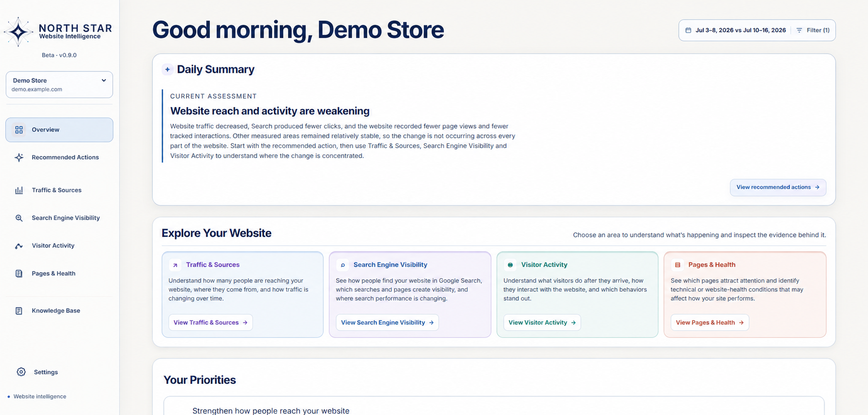
Task: Click the Daily Summary plus sparkle icon
Action: (x=167, y=69)
